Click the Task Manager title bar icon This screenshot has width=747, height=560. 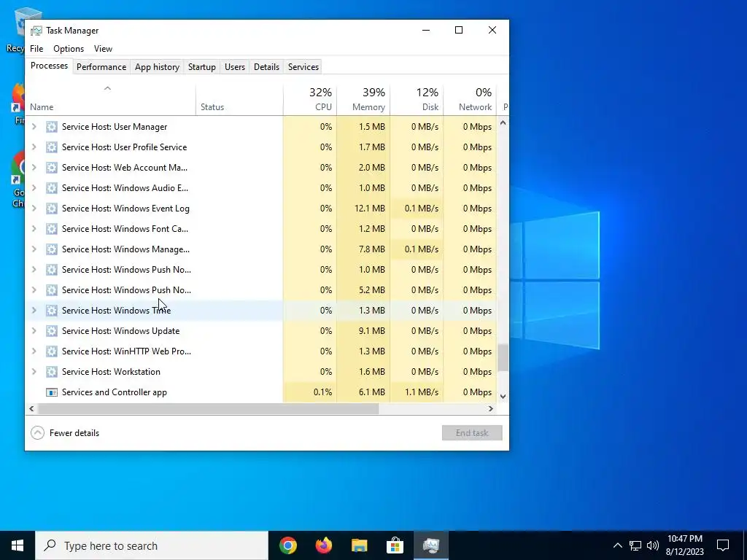(36, 31)
